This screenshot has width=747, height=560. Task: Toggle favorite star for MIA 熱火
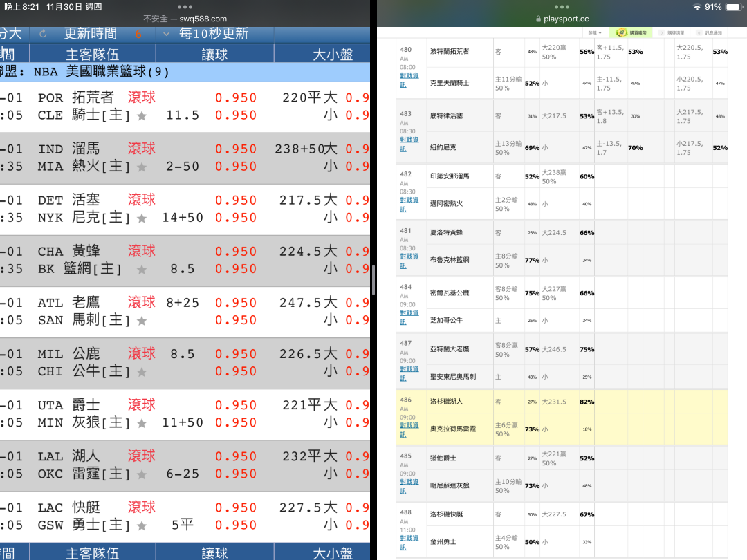[x=142, y=167]
